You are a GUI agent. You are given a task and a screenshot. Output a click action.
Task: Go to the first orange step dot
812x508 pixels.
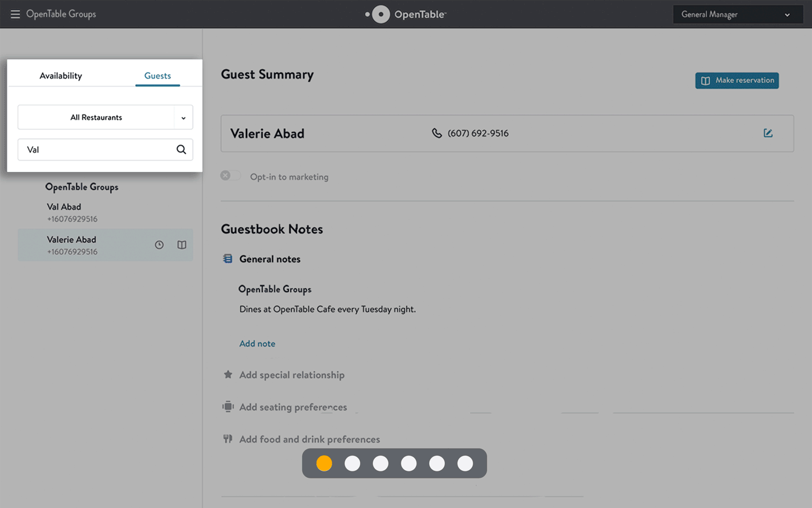pos(324,463)
